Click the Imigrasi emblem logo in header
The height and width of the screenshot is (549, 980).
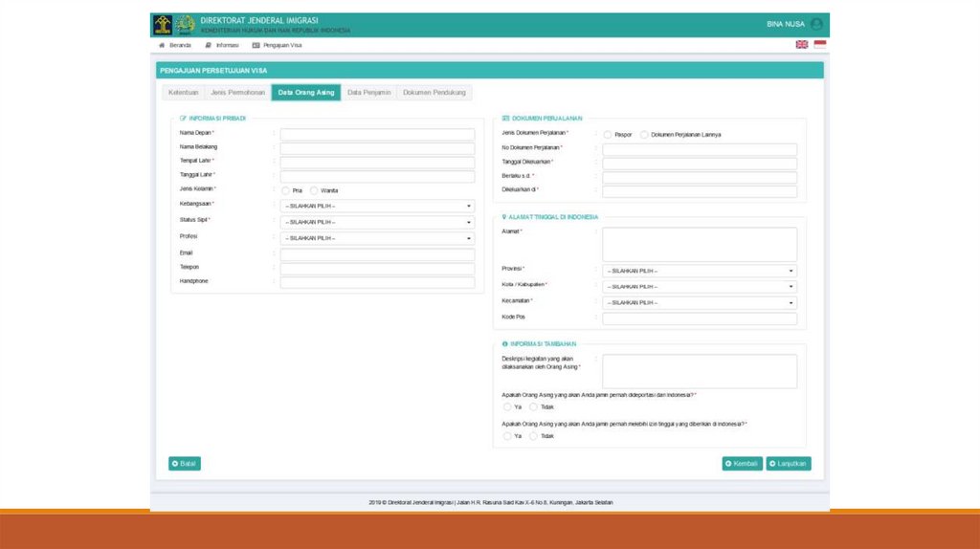click(x=185, y=24)
